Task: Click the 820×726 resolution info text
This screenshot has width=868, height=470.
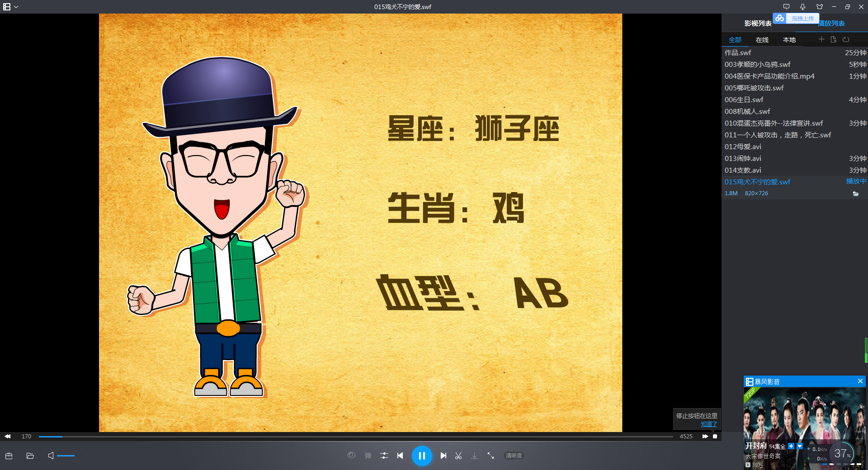Action: (x=756, y=193)
